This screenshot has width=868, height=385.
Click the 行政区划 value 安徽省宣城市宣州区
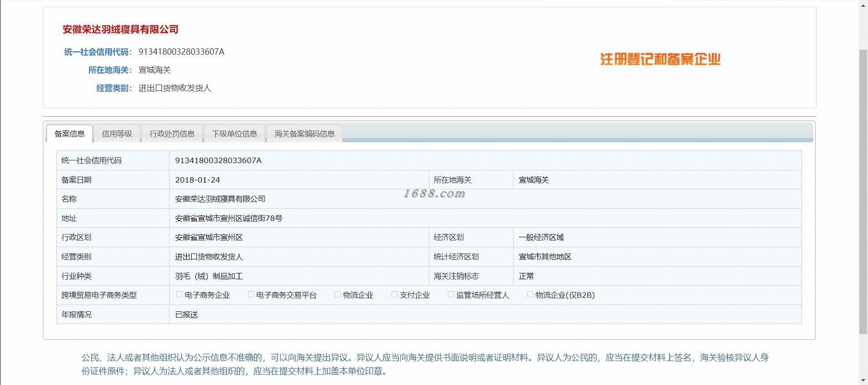[209, 237]
